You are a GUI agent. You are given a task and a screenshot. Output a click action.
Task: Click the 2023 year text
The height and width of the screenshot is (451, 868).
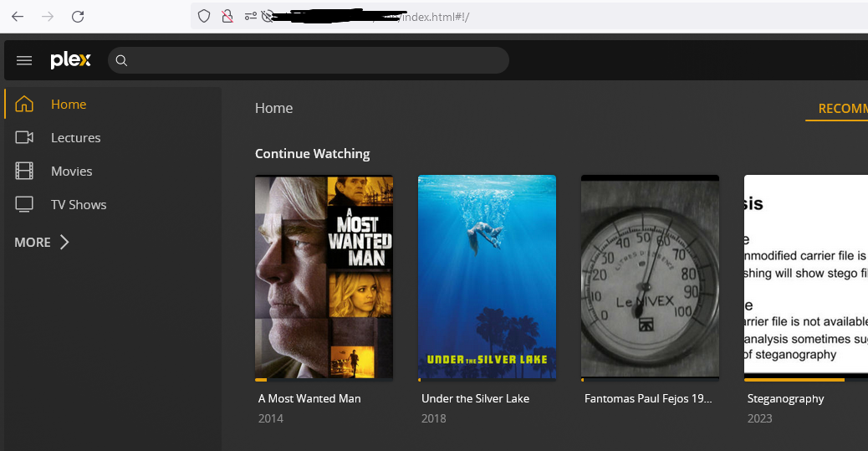[x=759, y=418]
